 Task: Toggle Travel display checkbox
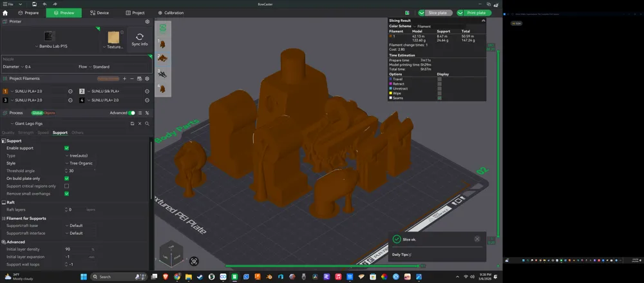439,79
